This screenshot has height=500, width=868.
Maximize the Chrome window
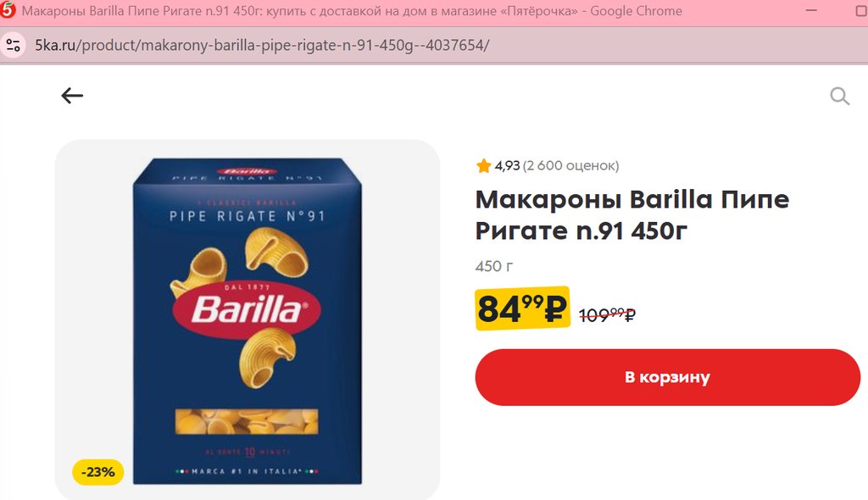pos(861,10)
